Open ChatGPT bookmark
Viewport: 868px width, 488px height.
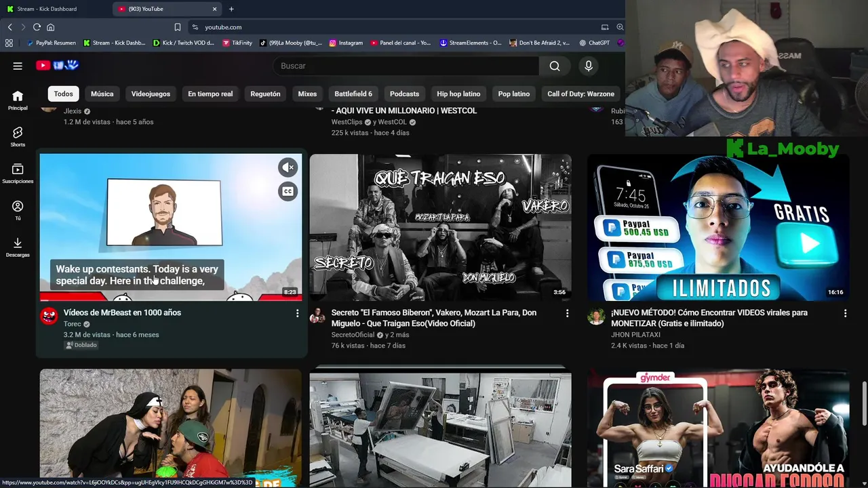coord(595,43)
